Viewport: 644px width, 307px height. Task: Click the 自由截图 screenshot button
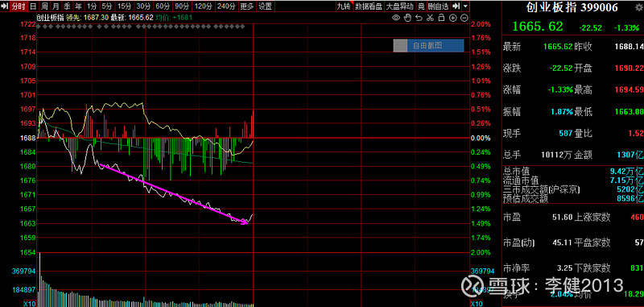[x=428, y=46]
